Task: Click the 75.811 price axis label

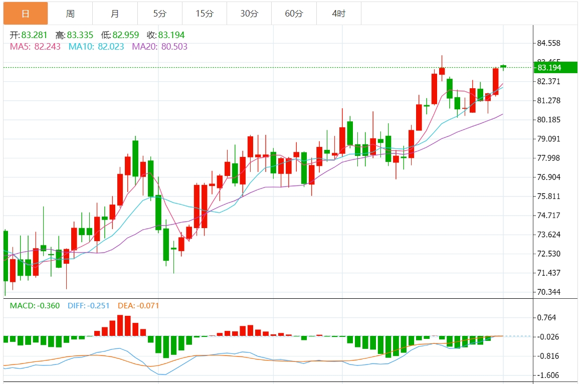Action: (548, 196)
